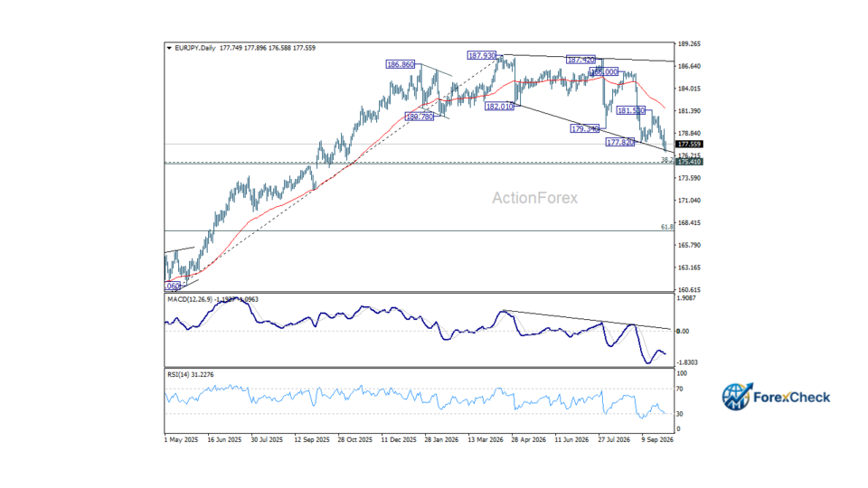Click the MACD 1.9087 scale value
Image resolution: width=868 pixels, height=488 pixels.
point(686,298)
